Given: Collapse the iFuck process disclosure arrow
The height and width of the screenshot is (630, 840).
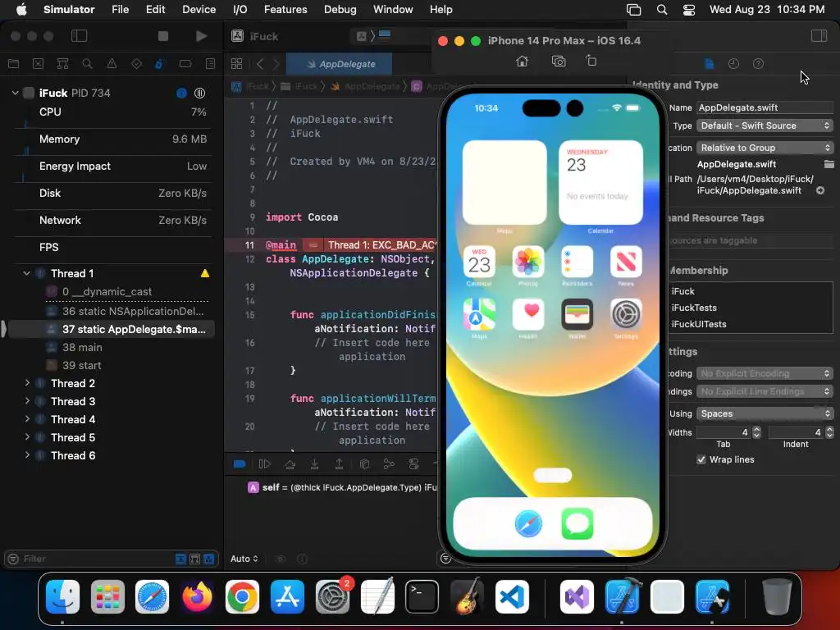Looking at the screenshot, I should click(x=15, y=93).
